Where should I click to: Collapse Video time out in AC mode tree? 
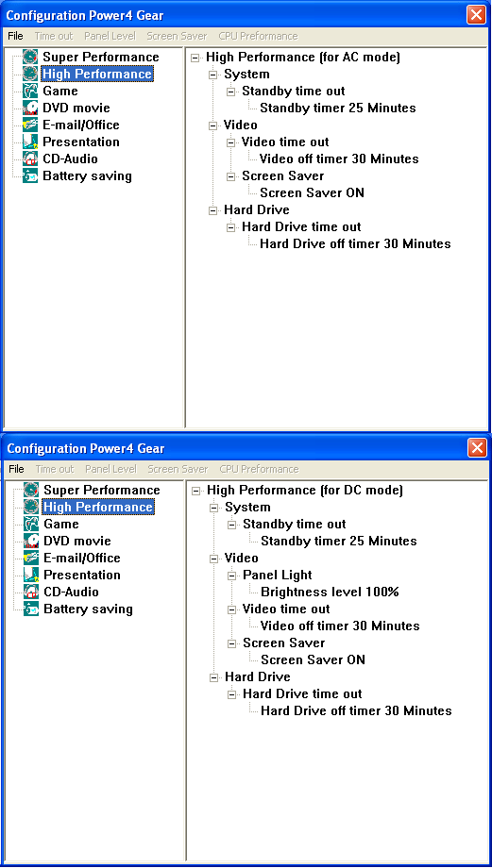[231, 142]
